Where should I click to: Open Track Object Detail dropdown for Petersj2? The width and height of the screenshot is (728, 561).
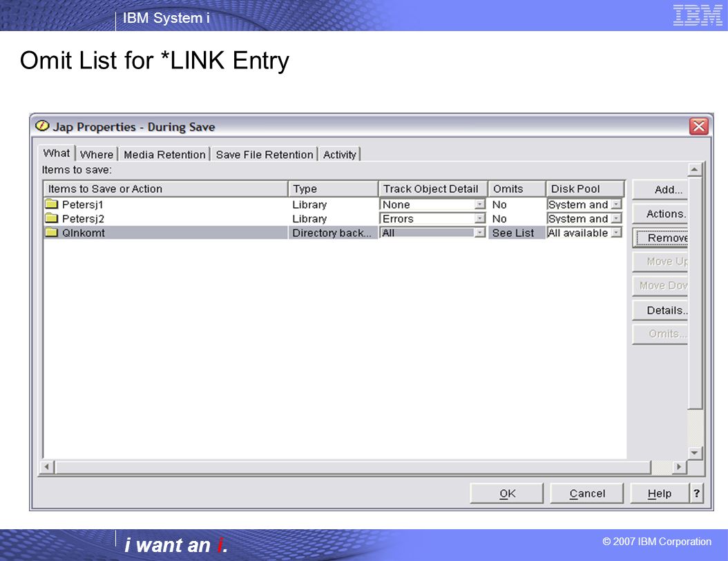(x=479, y=218)
